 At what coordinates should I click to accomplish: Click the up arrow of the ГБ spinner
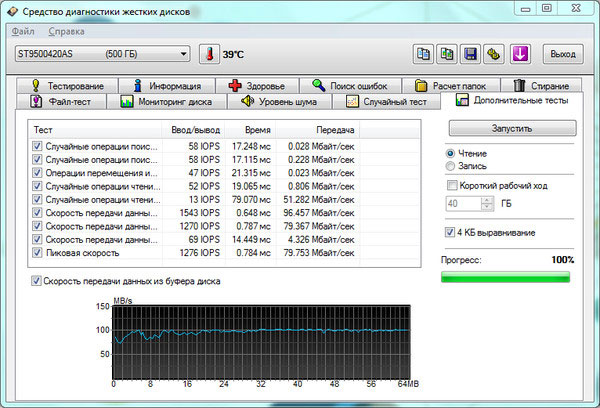487,200
